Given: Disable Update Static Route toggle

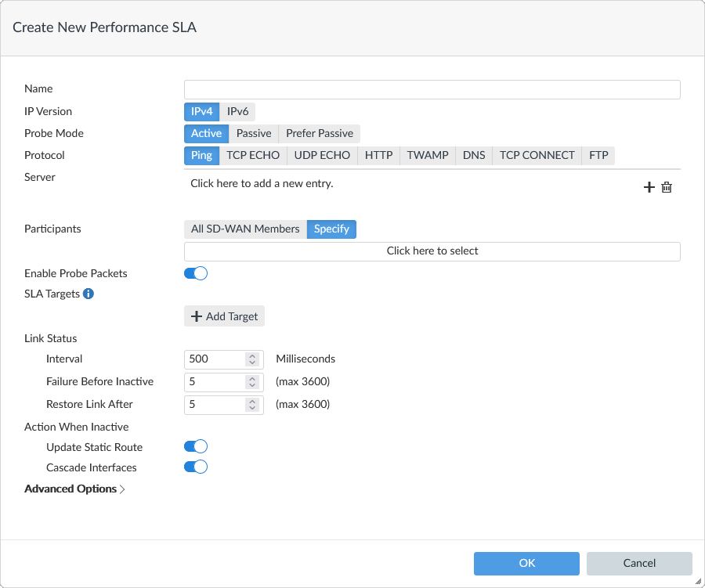Looking at the screenshot, I should point(196,446).
